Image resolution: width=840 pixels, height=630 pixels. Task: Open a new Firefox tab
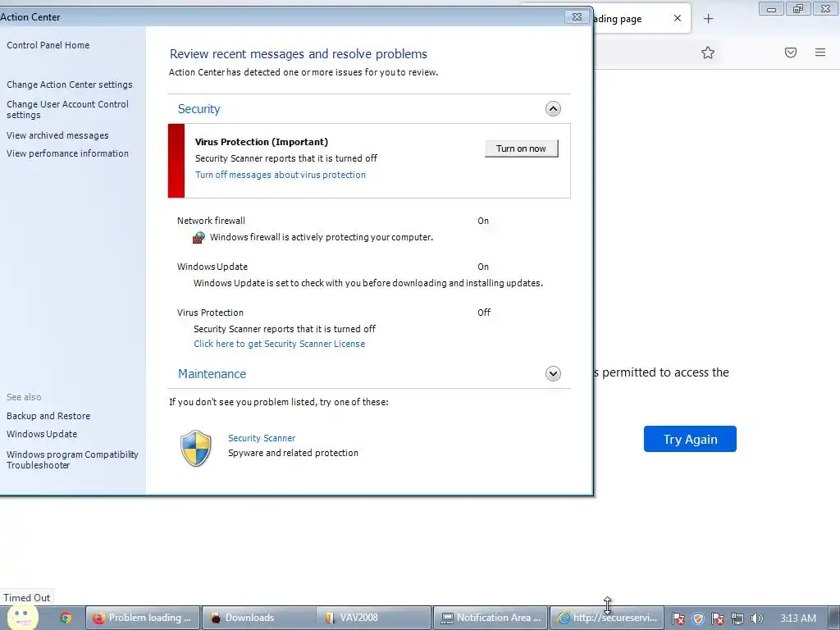pos(708,19)
